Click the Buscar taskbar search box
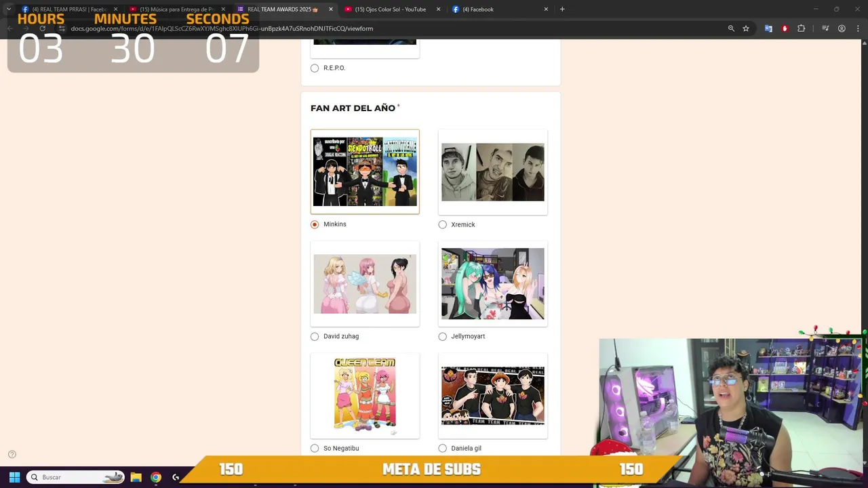The image size is (868, 488). coord(76,477)
